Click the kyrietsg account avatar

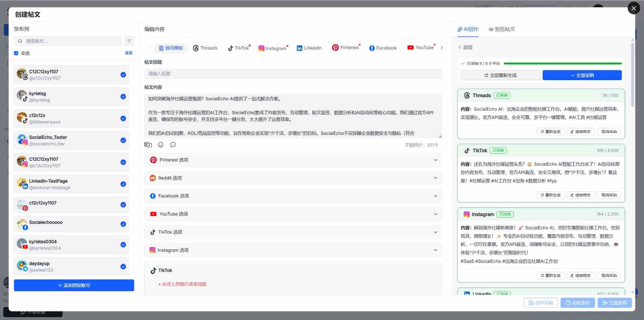[22, 96]
